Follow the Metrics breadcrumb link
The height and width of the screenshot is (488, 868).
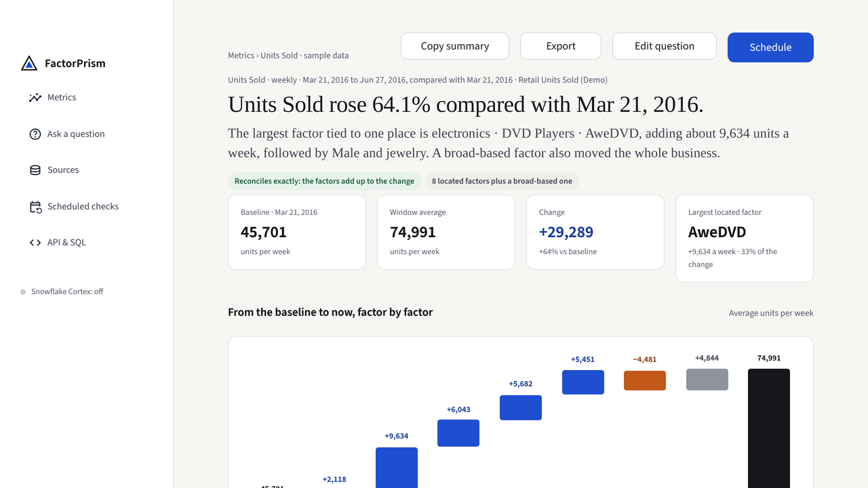[x=241, y=56]
